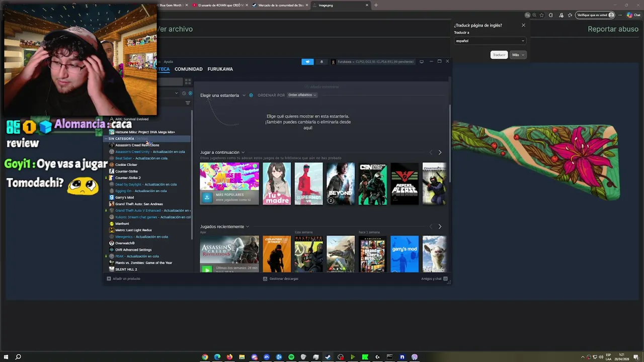The image size is (644, 362).
Task: Select Metro: Last Light Redux entry
Action: 133,230
